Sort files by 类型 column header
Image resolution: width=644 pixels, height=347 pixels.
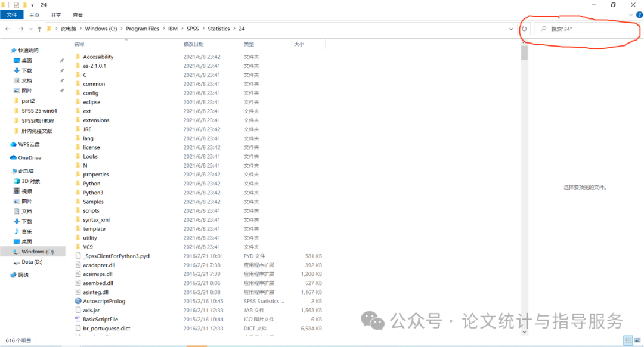[249, 44]
